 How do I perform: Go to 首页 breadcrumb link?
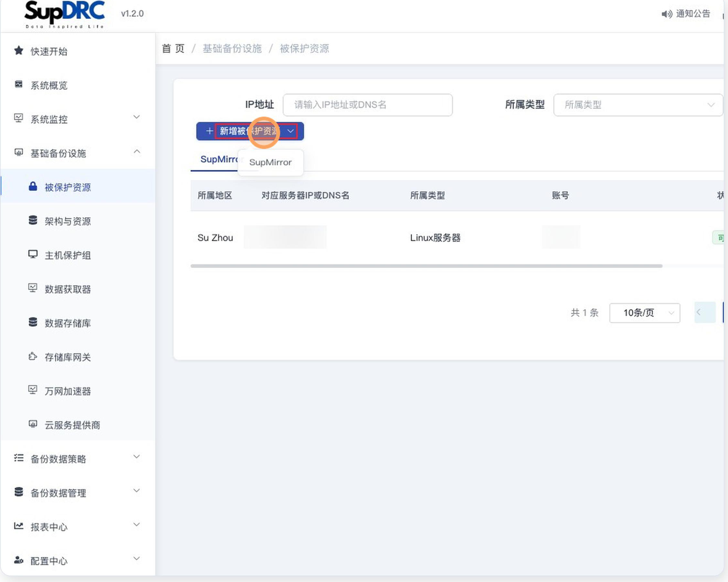click(173, 48)
